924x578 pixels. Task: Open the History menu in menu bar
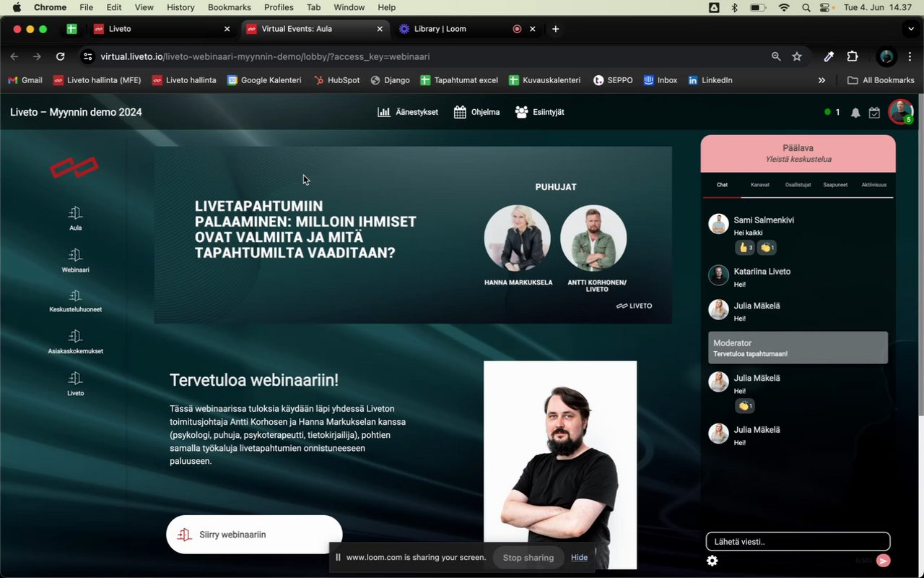180,7
